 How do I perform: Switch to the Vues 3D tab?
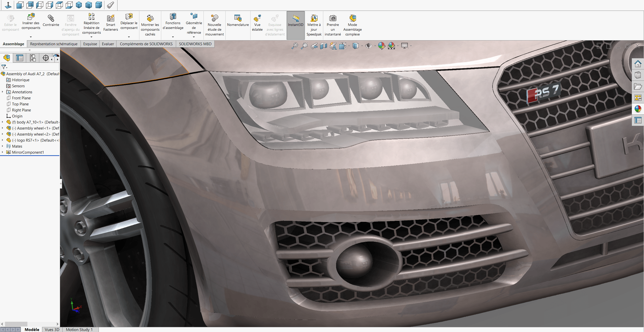[52, 329]
